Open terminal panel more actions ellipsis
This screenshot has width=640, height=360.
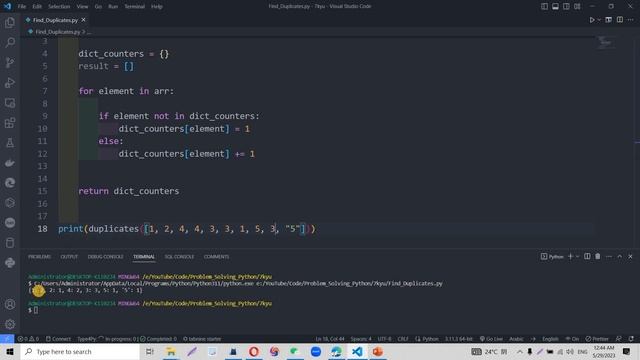coord(609,256)
